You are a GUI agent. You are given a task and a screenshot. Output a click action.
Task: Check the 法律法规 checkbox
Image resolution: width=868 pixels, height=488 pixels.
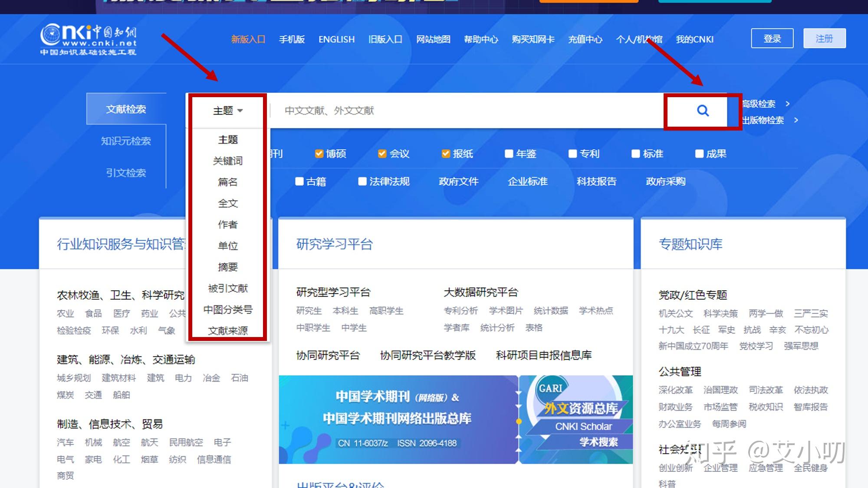362,181
